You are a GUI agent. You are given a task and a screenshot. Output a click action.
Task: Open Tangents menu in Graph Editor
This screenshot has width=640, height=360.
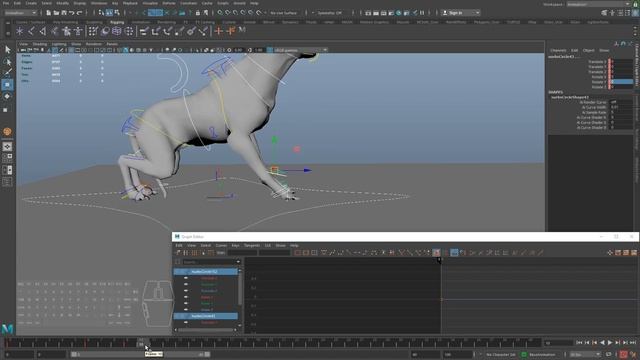tap(251, 246)
